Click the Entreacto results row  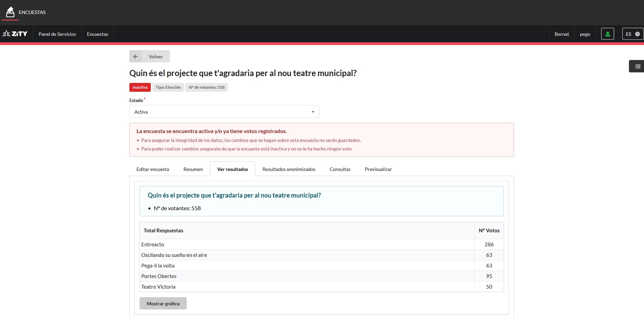[307, 245]
